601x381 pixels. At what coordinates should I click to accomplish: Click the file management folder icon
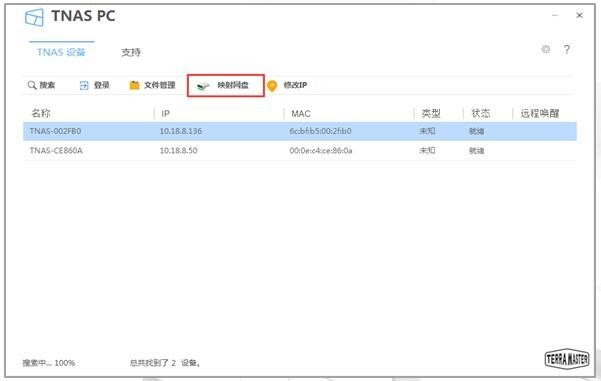tap(134, 85)
